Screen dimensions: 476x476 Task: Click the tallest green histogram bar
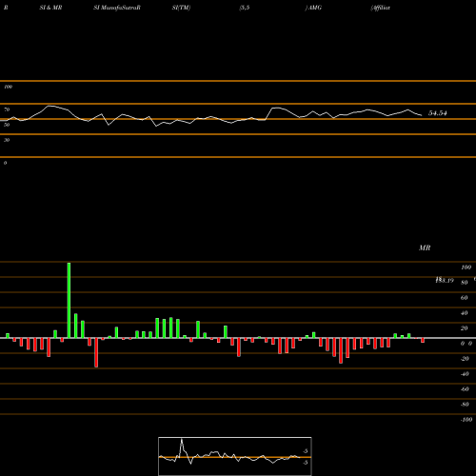(x=69, y=300)
